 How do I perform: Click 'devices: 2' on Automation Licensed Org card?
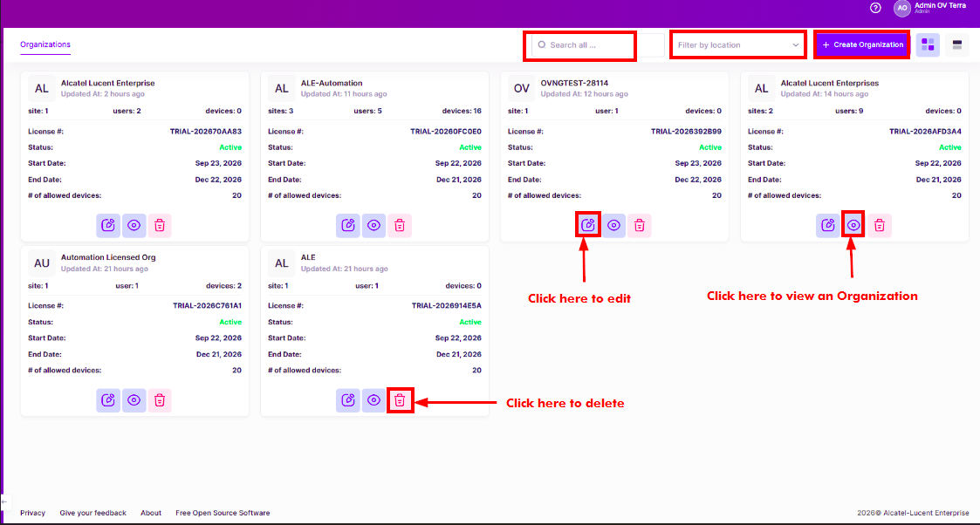[x=223, y=286]
